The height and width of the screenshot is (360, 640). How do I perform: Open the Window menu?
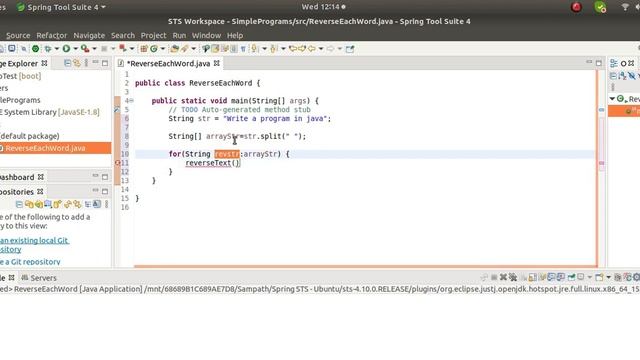coord(206,36)
